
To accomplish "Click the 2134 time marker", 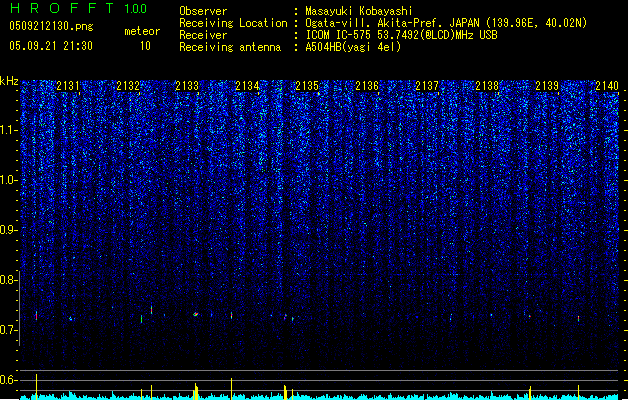I will coord(247,86).
